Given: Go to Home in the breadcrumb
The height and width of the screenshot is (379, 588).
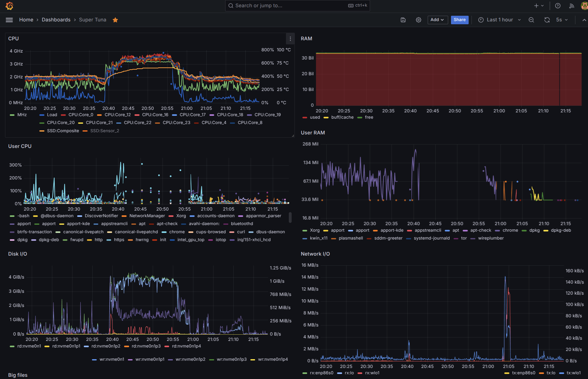Looking at the screenshot, I should (x=26, y=20).
